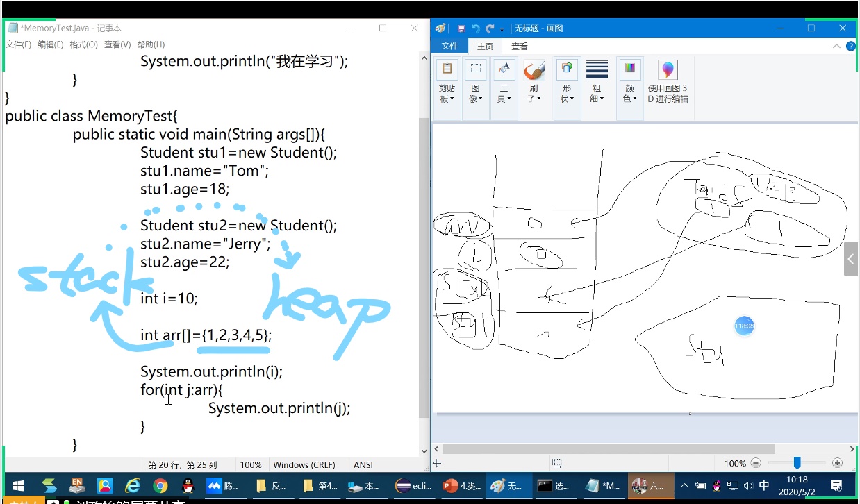Click ANSI encoding in Notepad's status bar
The height and width of the screenshot is (504, 860).
tap(363, 465)
